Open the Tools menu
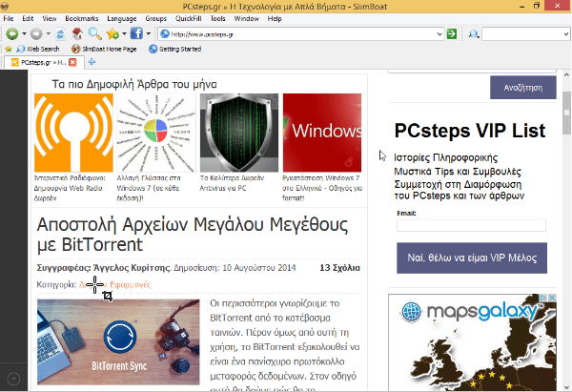Screen dimensions: 572x392 point(217,19)
